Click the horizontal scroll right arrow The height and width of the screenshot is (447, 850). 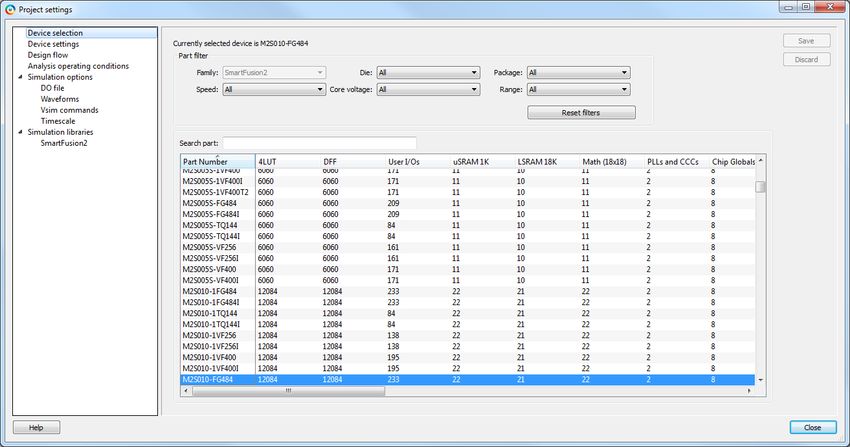(750, 391)
